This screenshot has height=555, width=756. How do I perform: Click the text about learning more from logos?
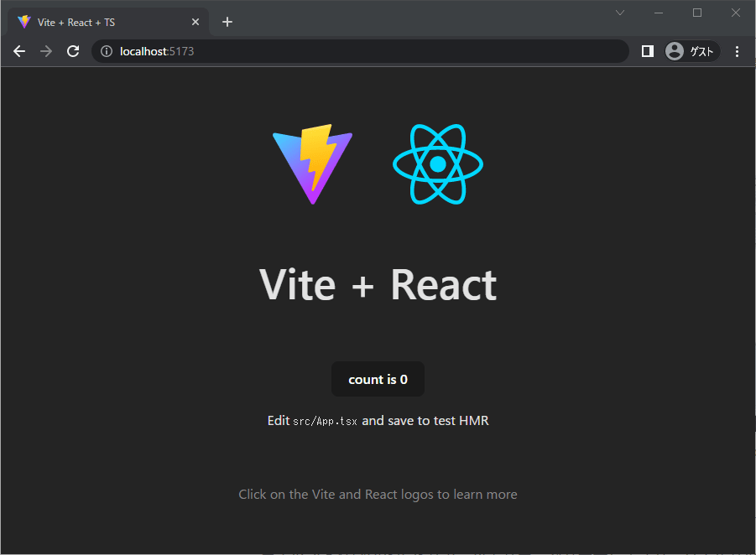(378, 494)
